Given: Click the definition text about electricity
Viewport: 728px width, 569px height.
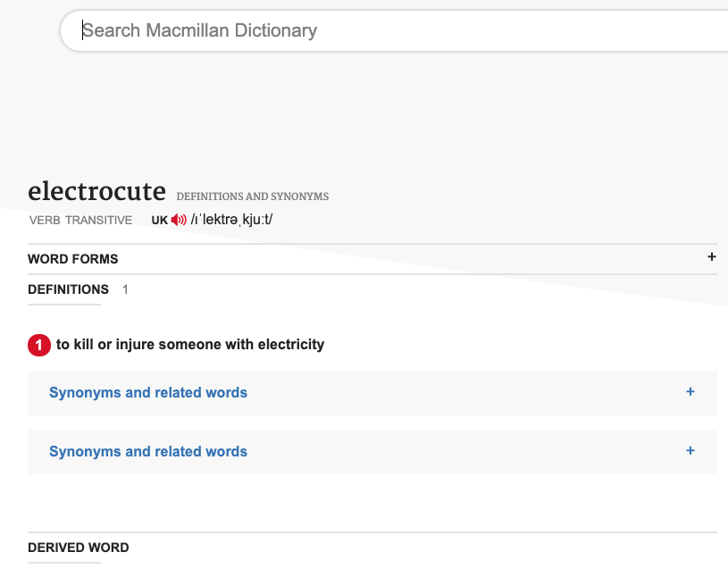Looking at the screenshot, I should pos(190,345).
